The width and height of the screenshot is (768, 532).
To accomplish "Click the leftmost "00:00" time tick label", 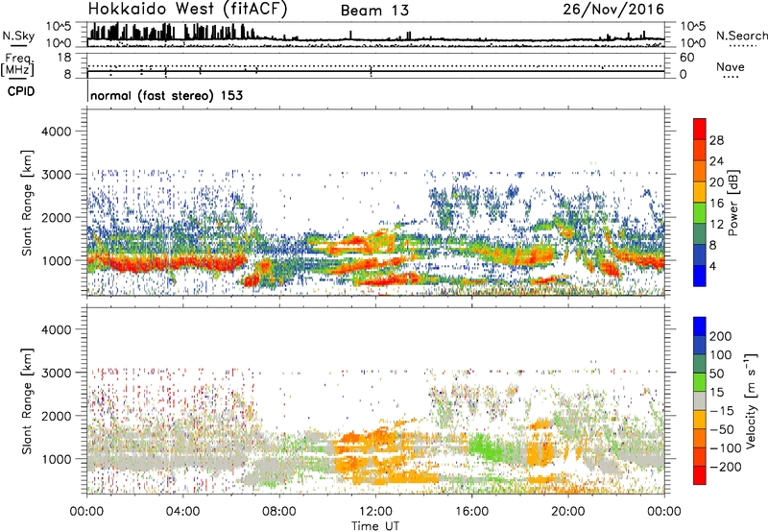I will [x=86, y=512].
